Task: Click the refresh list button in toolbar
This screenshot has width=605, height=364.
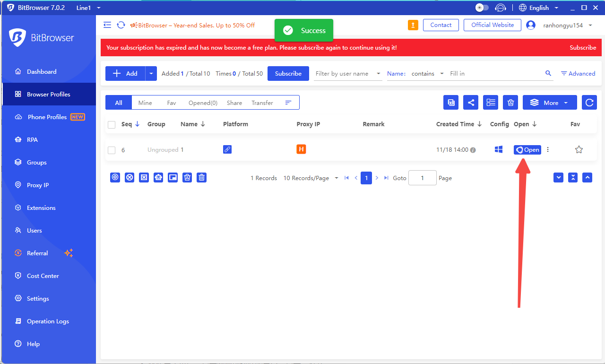Action: coord(589,103)
